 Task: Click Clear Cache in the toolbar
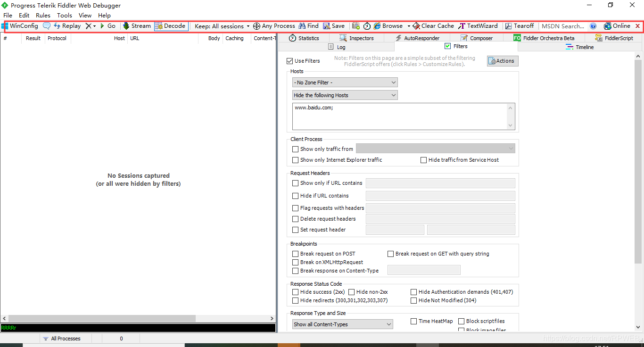pos(433,26)
